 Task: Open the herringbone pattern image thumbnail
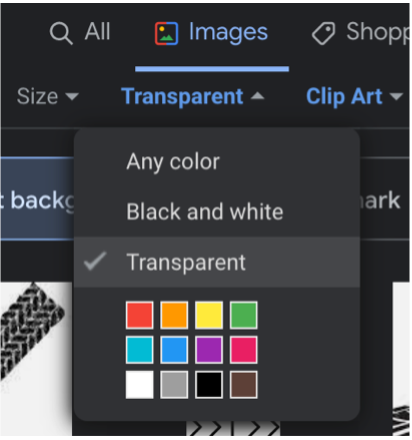click(x=36, y=359)
